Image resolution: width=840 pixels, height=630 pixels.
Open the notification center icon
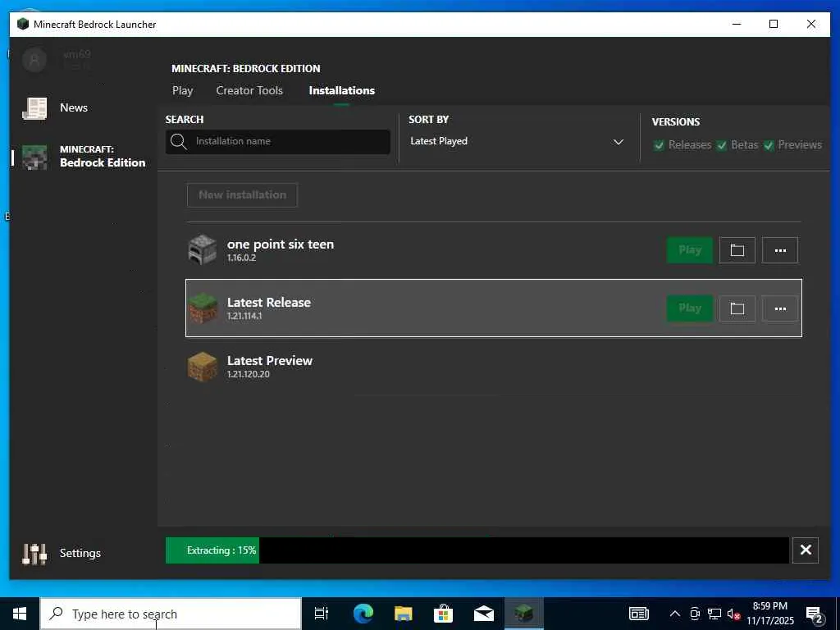[x=815, y=614]
